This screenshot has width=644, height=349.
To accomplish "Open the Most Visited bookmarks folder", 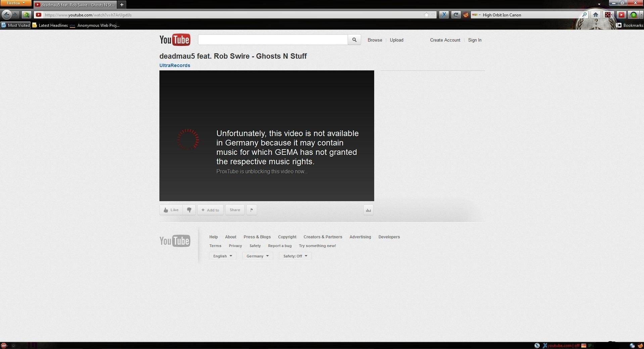I will pos(15,25).
